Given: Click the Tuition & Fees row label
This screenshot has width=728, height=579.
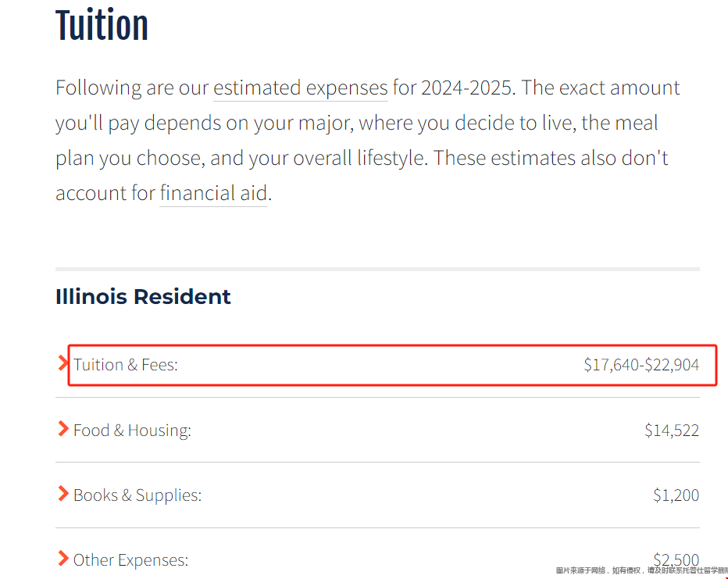Looking at the screenshot, I should pos(125,365).
